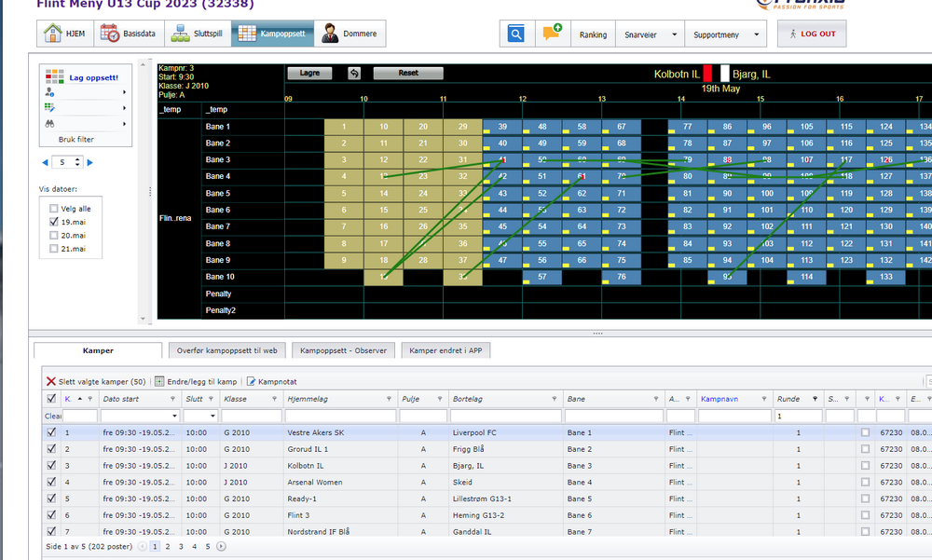Screen dimensions: 932x560
Task: Open the binoculars search tool in sidebar
Action: pyautogui.click(x=50, y=124)
